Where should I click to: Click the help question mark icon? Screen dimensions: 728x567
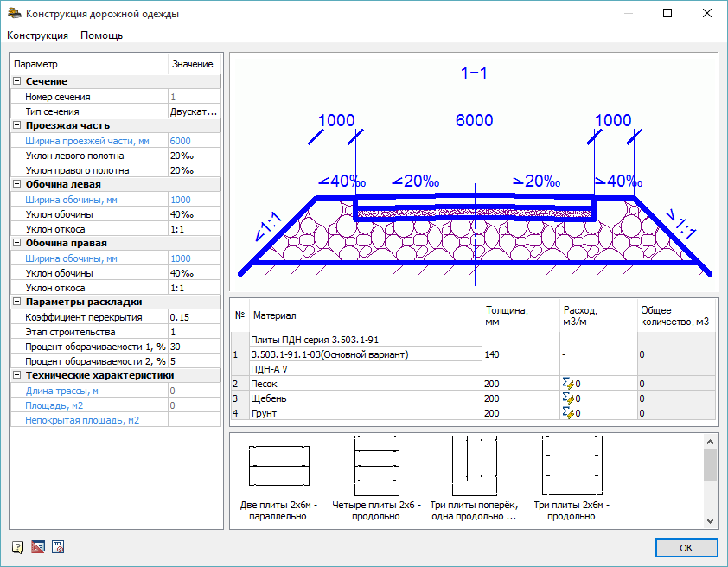[x=17, y=547]
